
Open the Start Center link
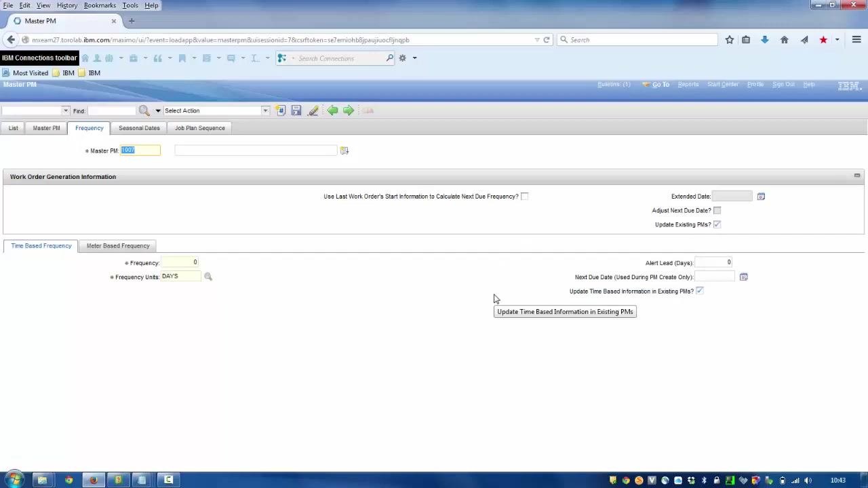[723, 85]
